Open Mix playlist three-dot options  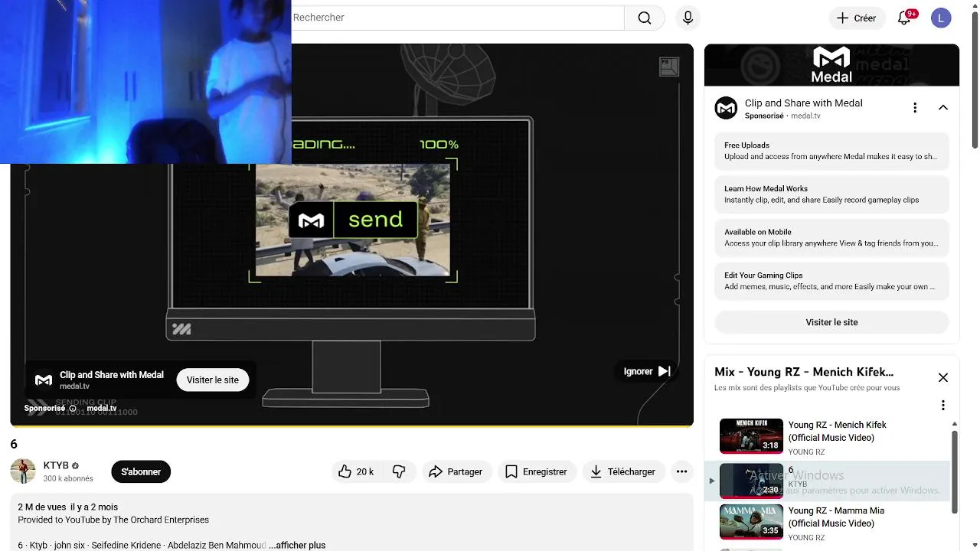(x=943, y=405)
